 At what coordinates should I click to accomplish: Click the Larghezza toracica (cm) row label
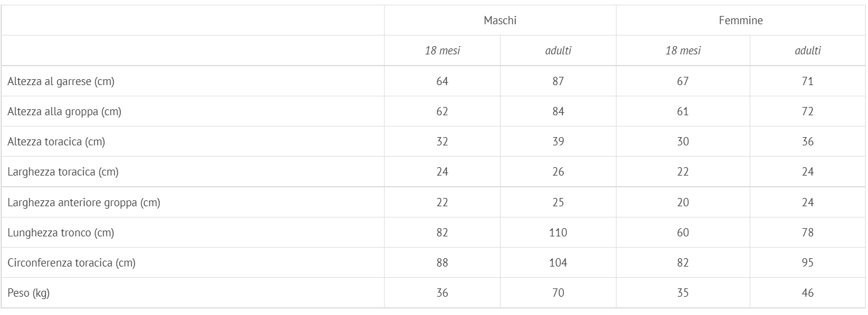point(63,172)
